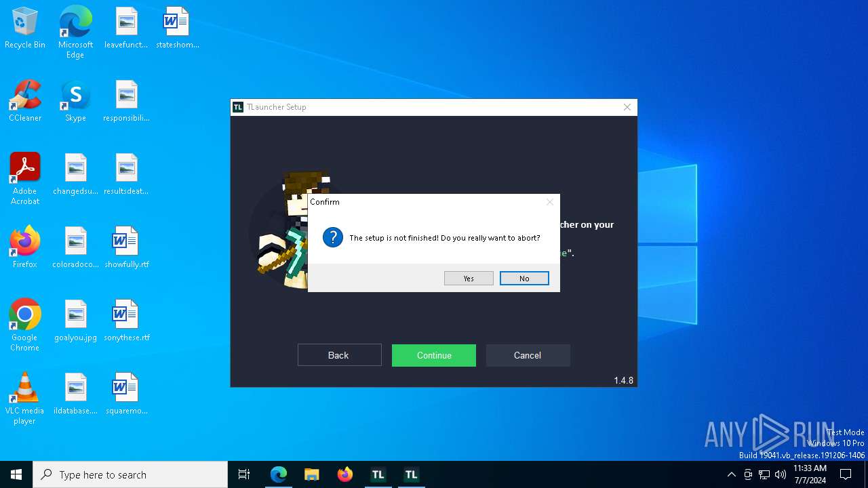Select the stateshom... Word document
This screenshot has height=488, width=868.
pos(177,28)
